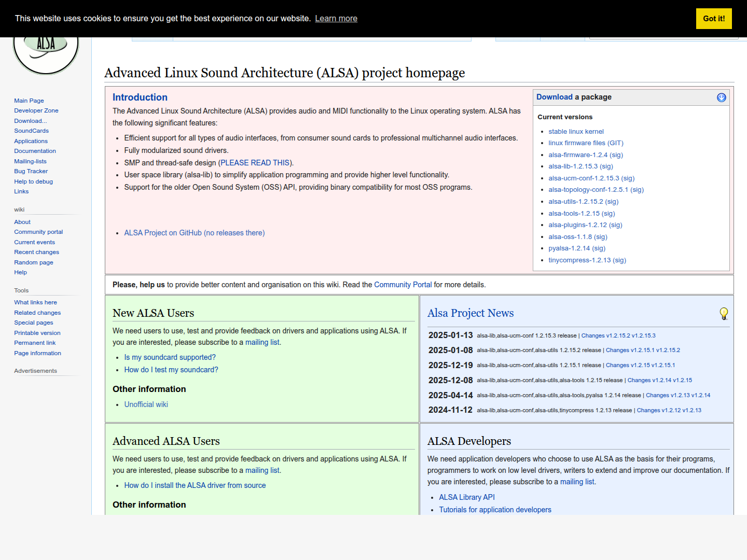Screen dimensions: 747x560
Task: Click the ALSA logo in the sidebar
Action: coord(46,55)
